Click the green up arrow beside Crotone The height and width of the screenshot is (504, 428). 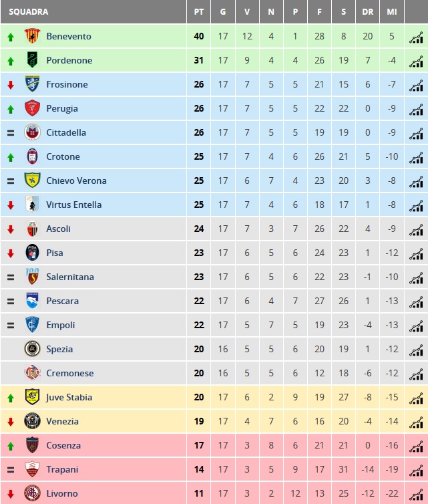[11, 157]
